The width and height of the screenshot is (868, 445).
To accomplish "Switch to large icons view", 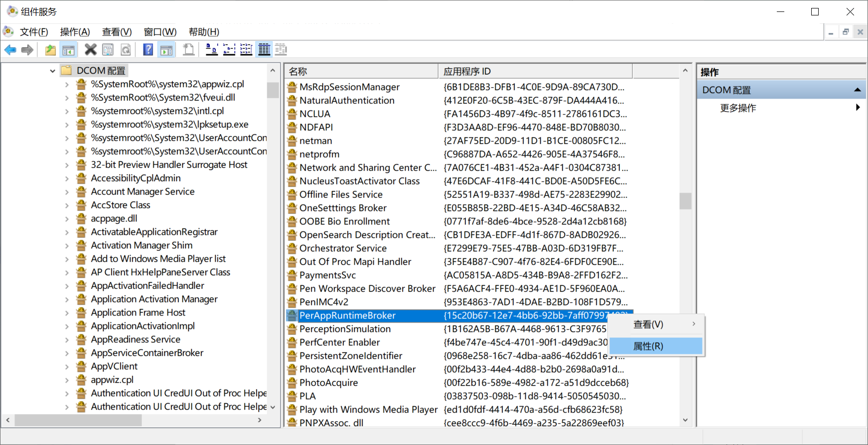I will (212, 49).
